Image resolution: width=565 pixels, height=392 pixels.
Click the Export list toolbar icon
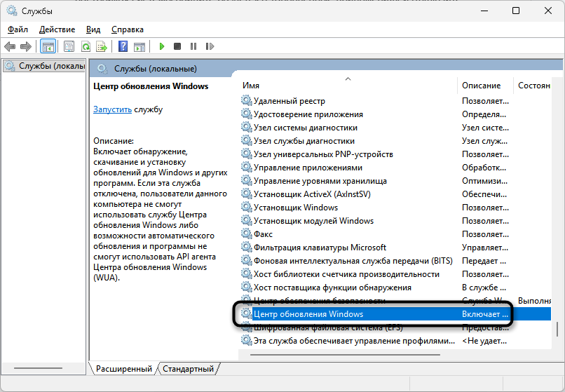[102, 46]
